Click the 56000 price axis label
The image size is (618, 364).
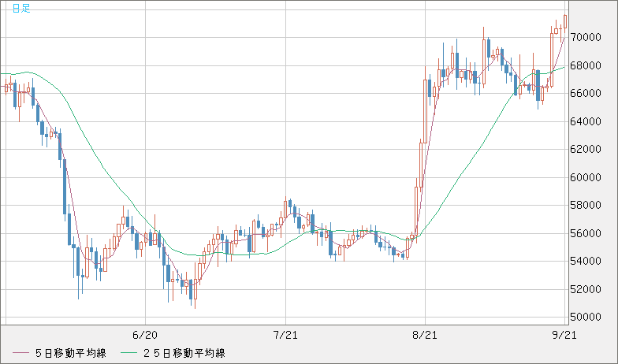tap(587, 233)
